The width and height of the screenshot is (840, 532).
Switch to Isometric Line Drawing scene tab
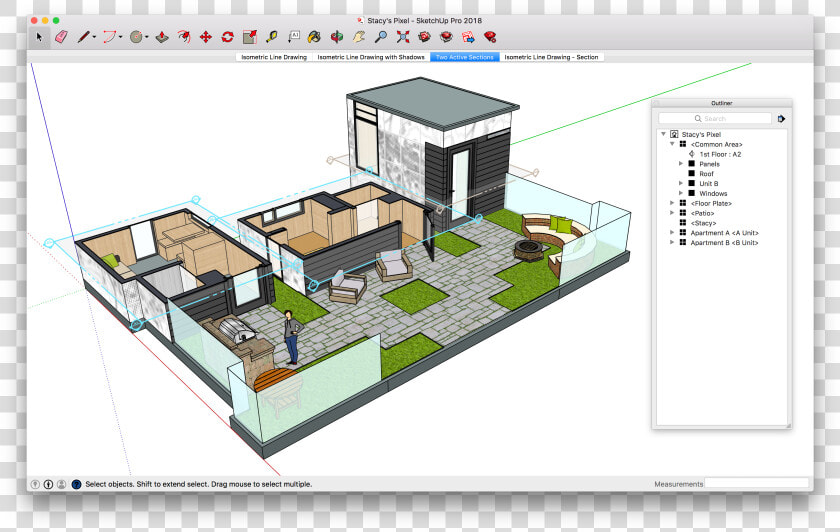(274, 57)
